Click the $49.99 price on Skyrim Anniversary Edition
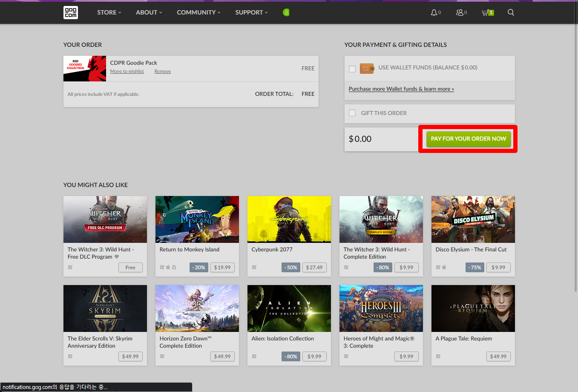Image resolution: width=578 pixels, height=392 pixels. point(130,357)
